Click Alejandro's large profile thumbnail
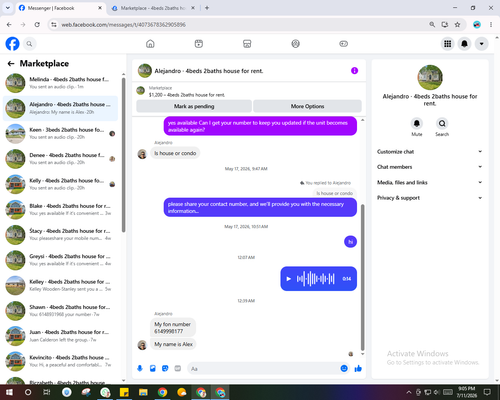Screen dimensions: 500x400 [430, 77]
